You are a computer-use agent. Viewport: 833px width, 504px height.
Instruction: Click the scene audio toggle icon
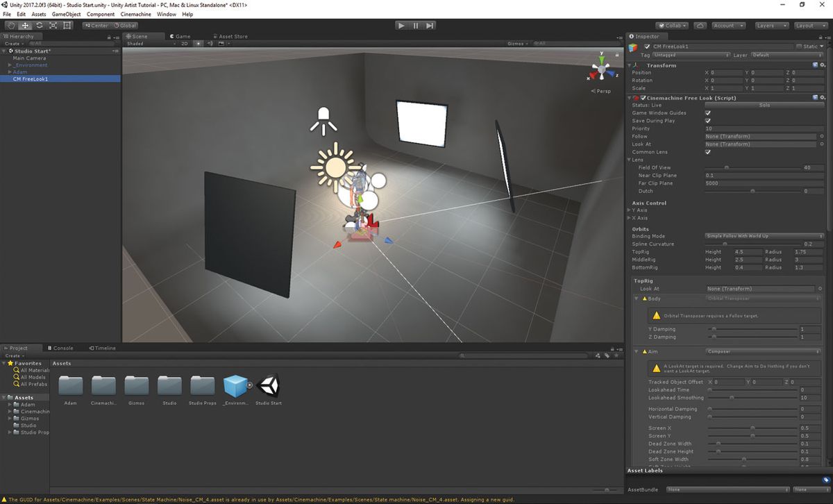point(210,43)
